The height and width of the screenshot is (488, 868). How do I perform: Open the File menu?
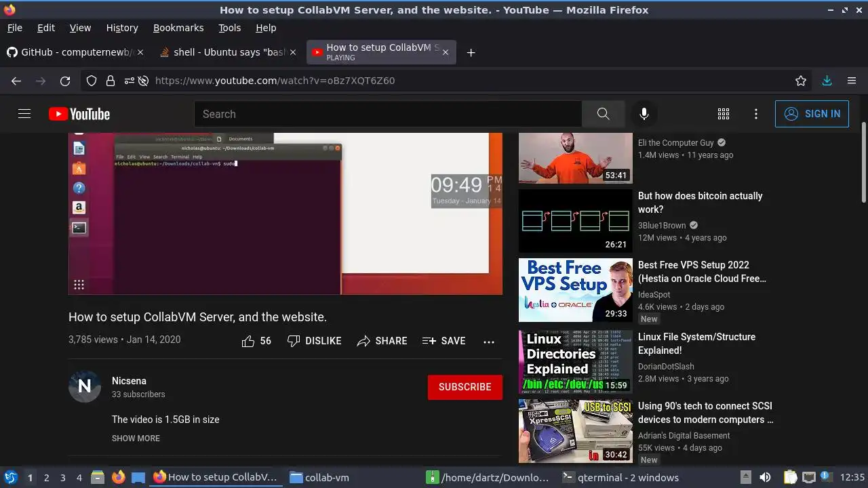pos(14,28)
